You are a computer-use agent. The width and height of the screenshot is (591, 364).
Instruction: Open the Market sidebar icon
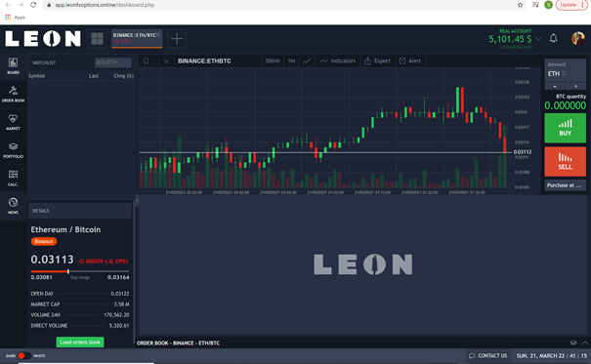[13, 122]
